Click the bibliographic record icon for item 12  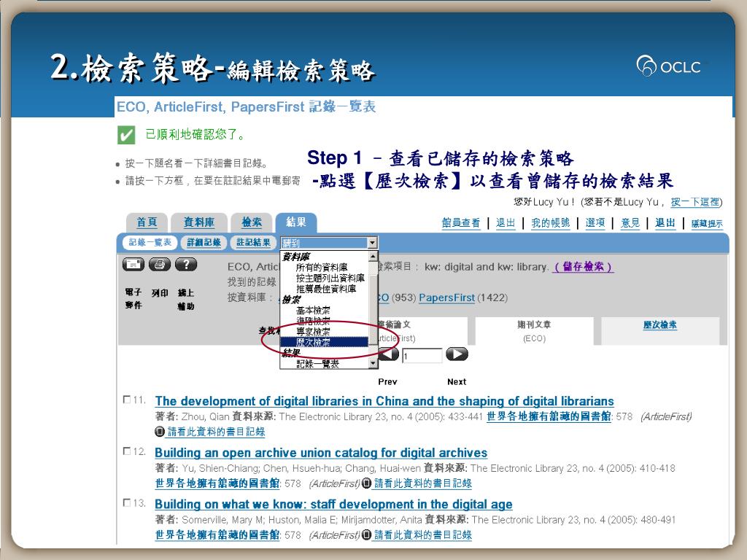pos(366,483)
